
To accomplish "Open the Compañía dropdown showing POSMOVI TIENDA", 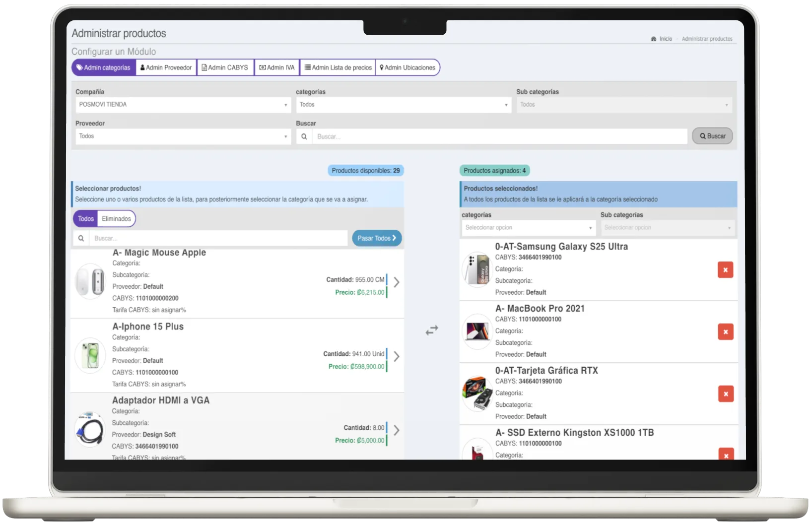I will click(183, 104).
